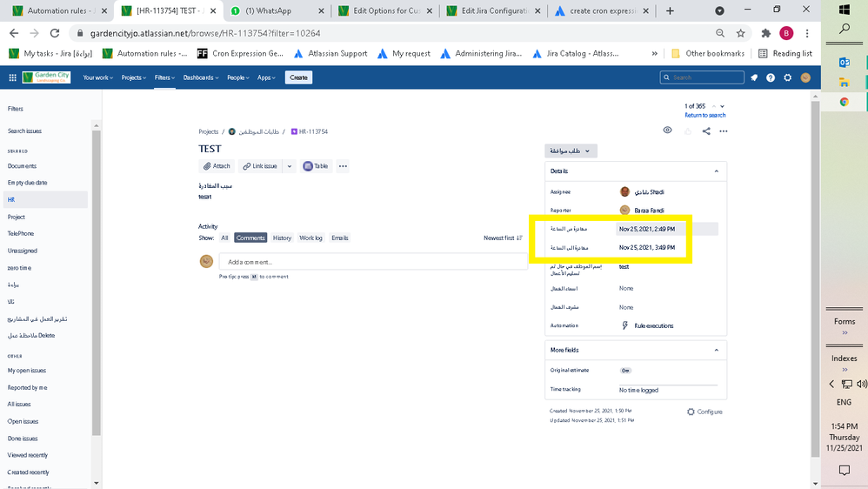Screen dimensions: 868x489
Task: Expand the Link issue dropdown arrow
Action: 290,166
